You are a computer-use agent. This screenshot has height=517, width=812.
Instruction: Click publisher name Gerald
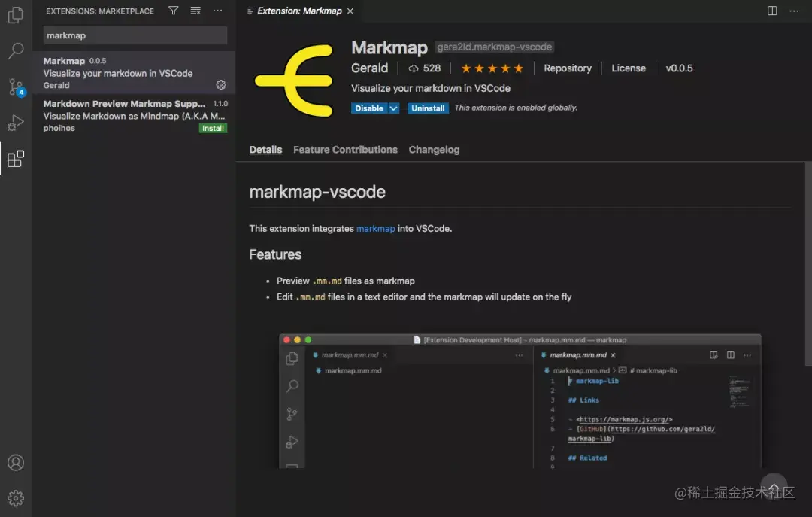[x=369, y=68]
